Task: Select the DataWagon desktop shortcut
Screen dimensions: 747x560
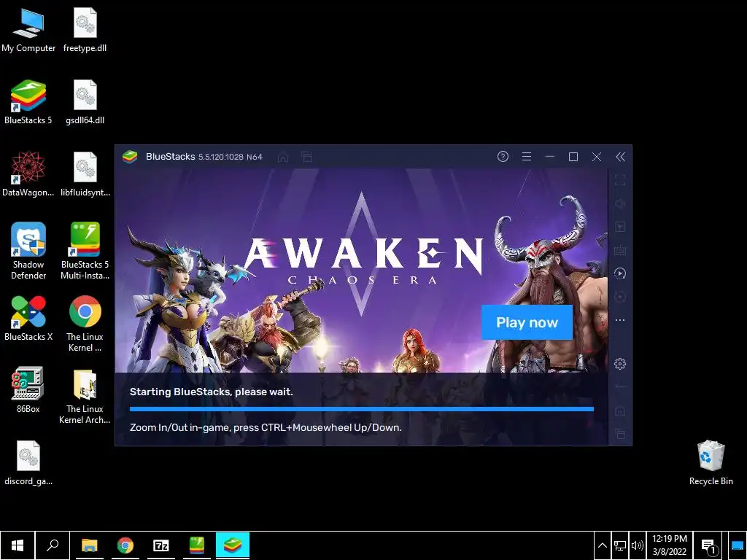Action: point(28,174)
